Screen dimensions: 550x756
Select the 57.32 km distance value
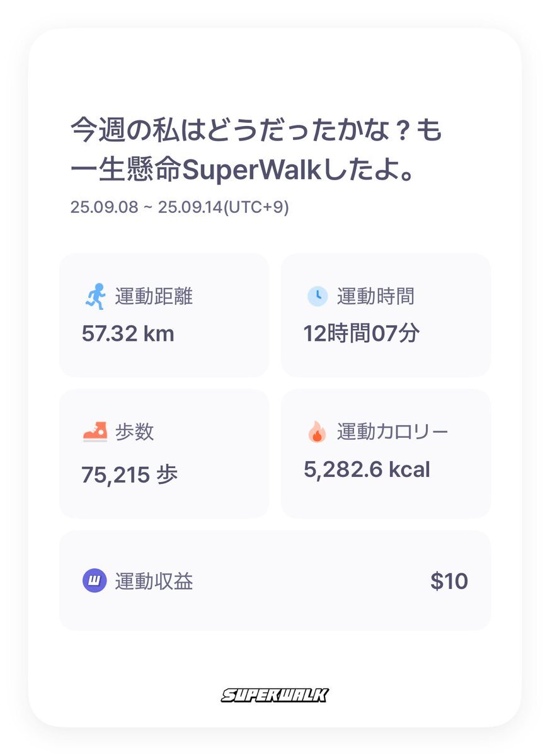tap(128, 333)
